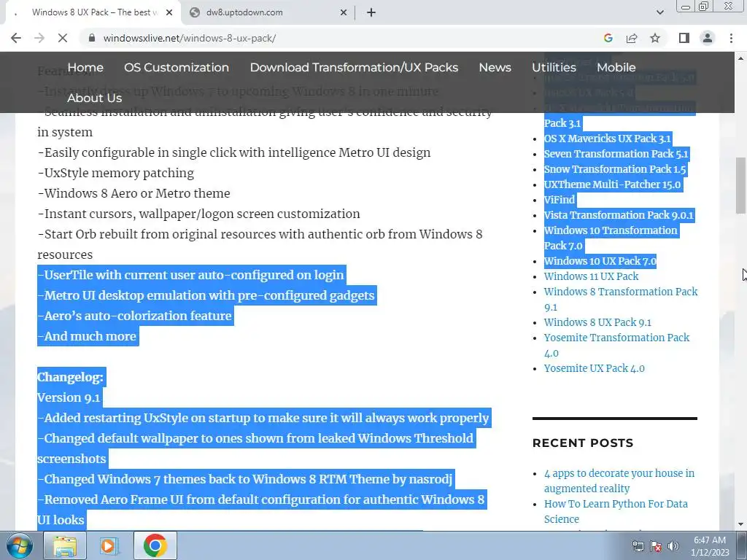The image size is (747, 560).
Task: Share this page using share icon
Action: tap(632, 38)
